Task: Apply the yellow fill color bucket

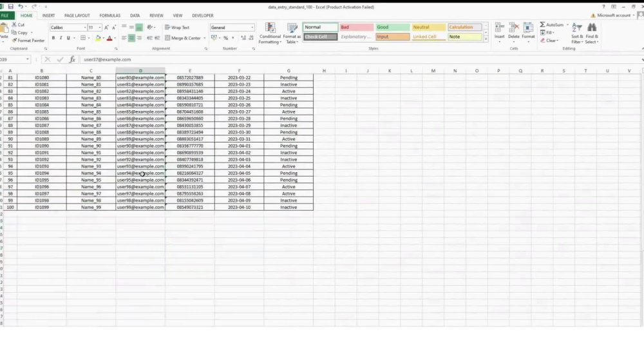Action: point(98,38)
